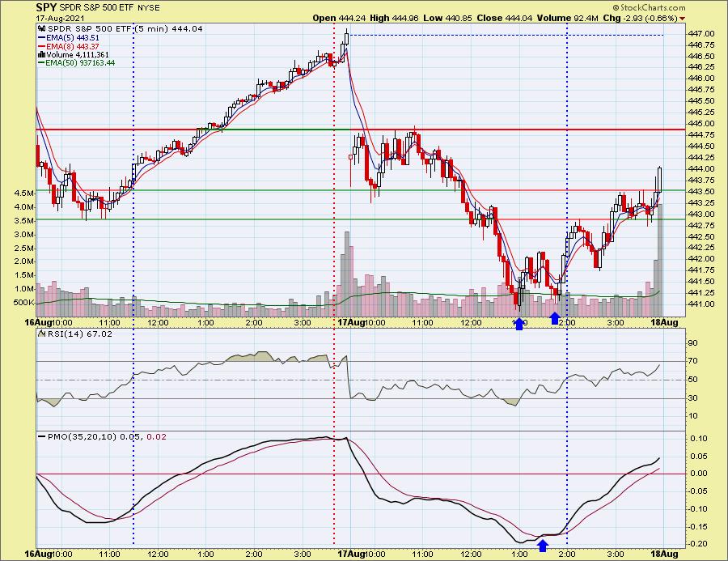This screenshot has height=561, width=728.
Task: Click the 442.00 price axis label
Action: (702, 259)
